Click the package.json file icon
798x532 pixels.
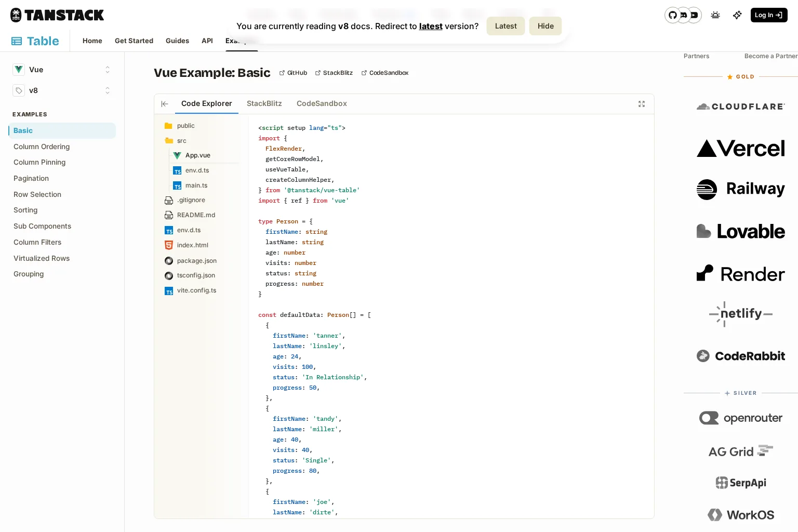pyautogui.click(x=169, y=261)
